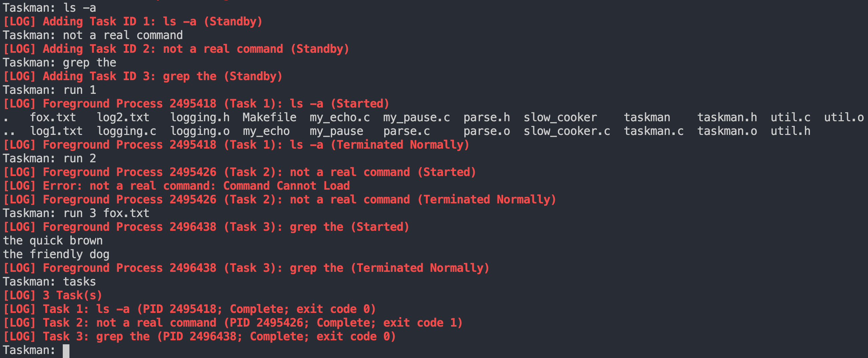868x358 pixels.
Task: Click the 'run 3 fox.txt' command line
Action: (76, 213)
